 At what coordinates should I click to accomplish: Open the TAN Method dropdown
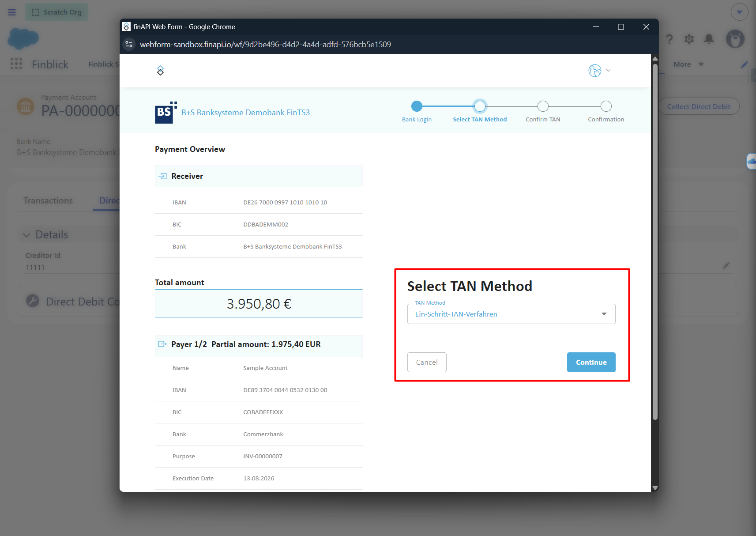pyautogui.click(x=511, y=314)
